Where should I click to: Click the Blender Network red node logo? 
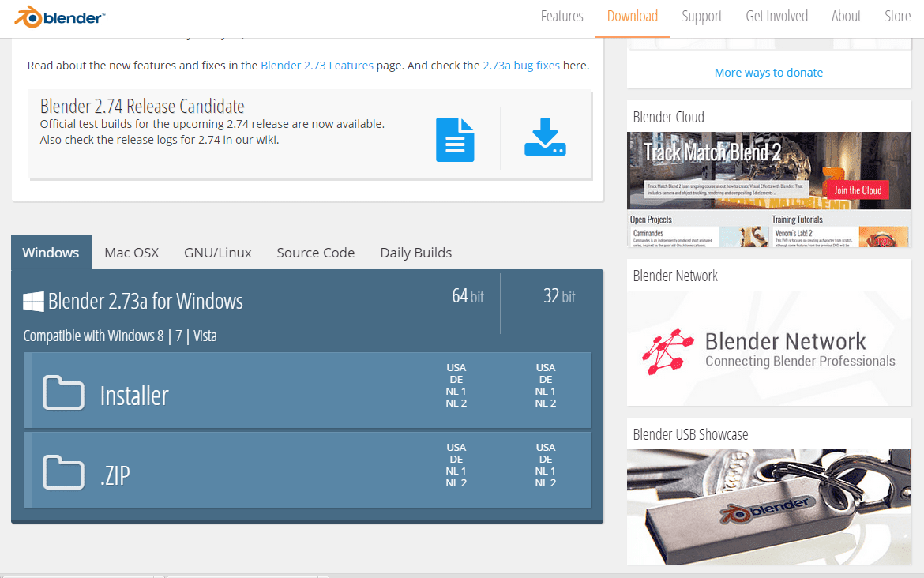[667, 351]
